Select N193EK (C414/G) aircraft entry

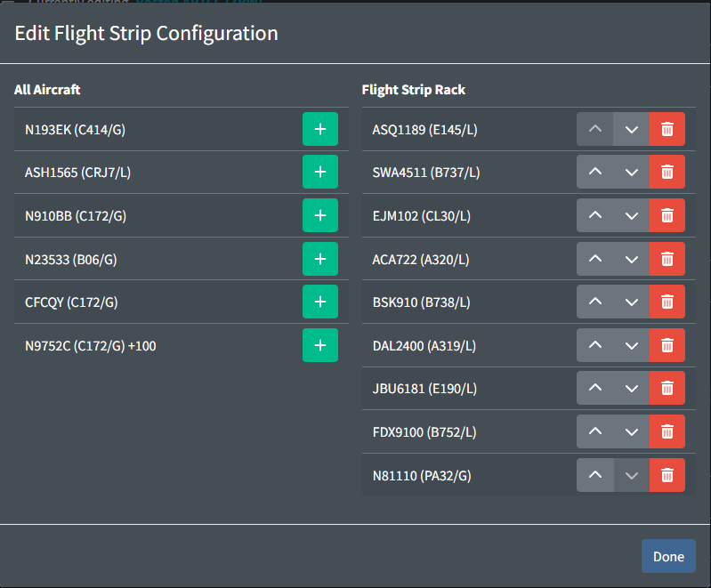pos(76,130)
